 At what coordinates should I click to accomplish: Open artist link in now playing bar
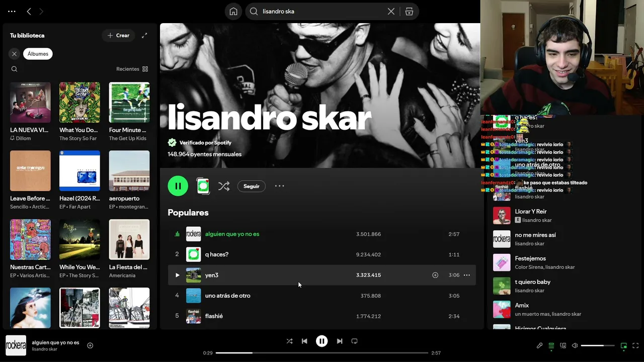point(44,349)
